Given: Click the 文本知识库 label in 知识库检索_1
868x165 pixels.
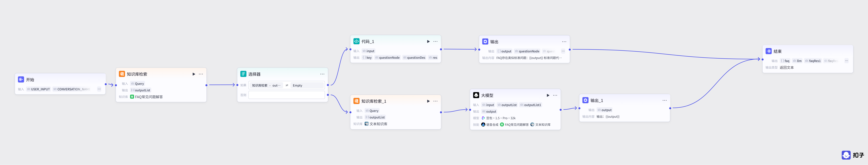Looking at the screenshot, I should (x=378, y=124).
